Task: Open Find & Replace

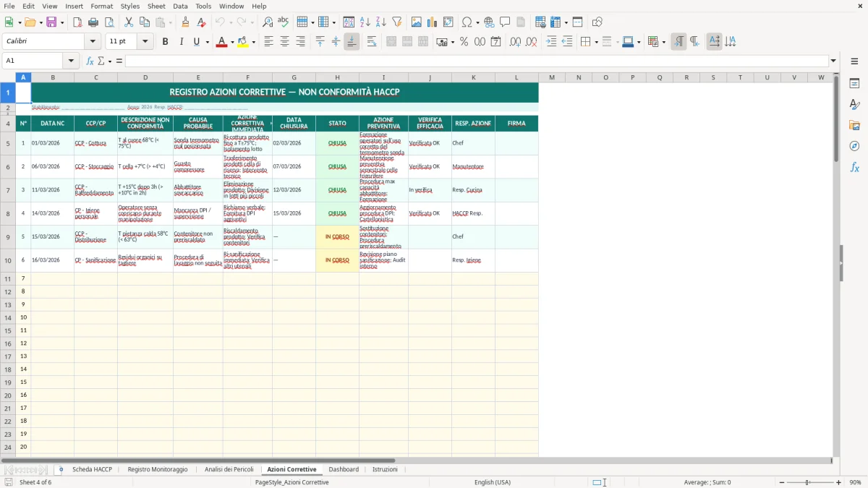Action: 268,22
